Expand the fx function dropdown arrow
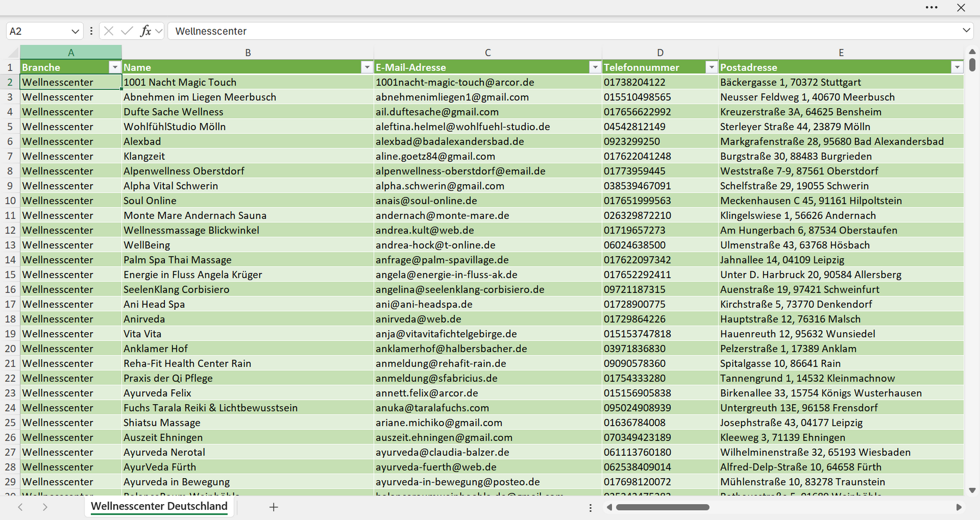 (158, 31)
